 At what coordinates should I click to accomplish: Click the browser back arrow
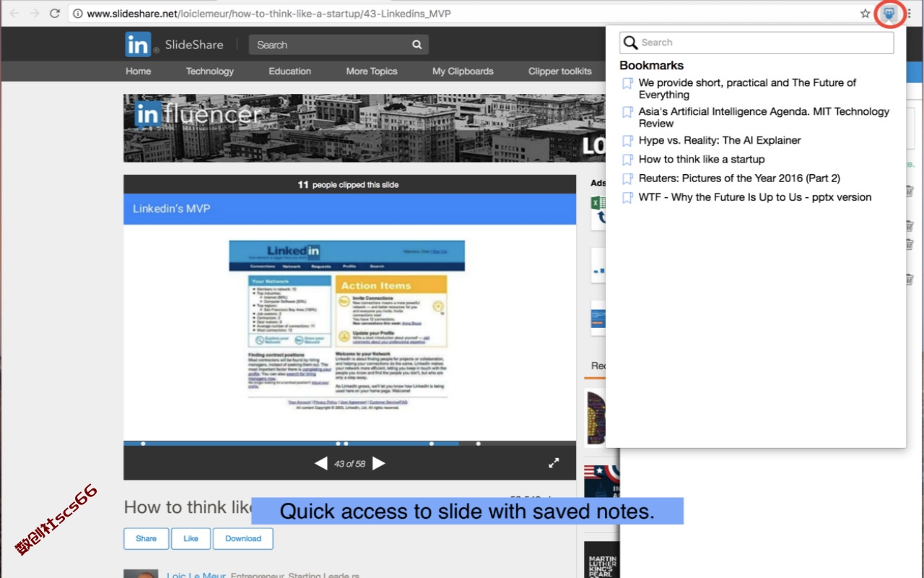coord(14,13)
